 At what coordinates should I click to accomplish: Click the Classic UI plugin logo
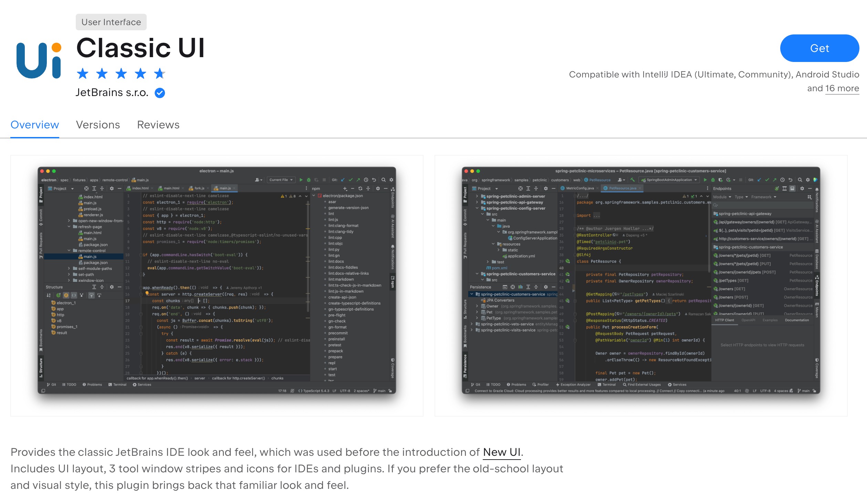[x=39, y=60]
